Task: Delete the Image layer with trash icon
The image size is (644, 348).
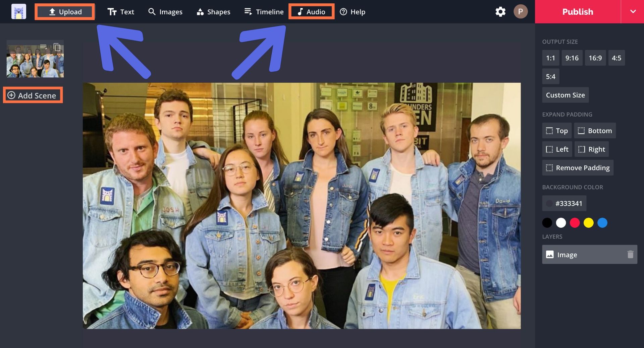Action: tap(630, 255)
